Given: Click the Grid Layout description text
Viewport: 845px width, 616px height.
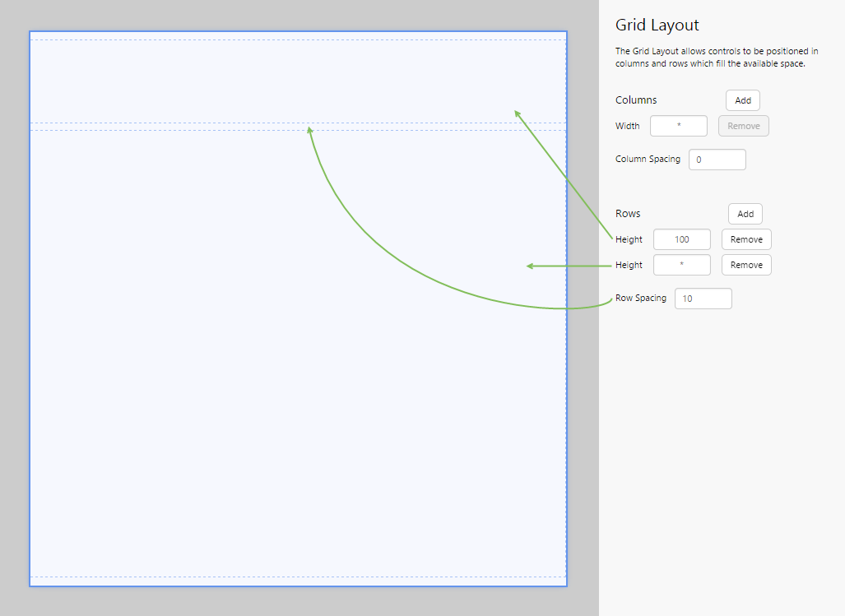Looking at the screenshot, I should click(715, 57).
